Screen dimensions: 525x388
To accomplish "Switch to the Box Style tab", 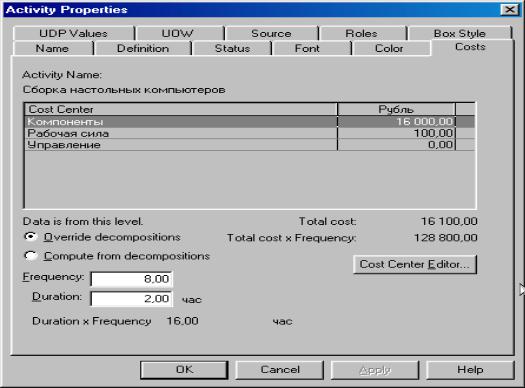I will point(459,33).
